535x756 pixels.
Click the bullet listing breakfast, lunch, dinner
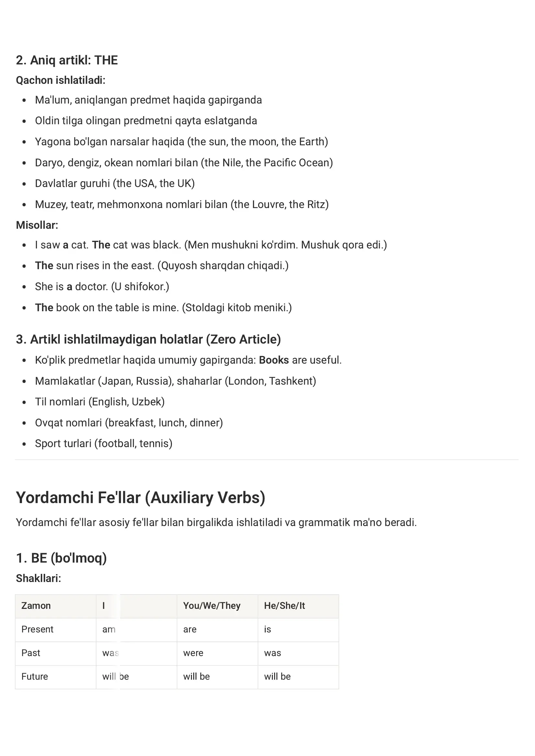(x=129, y=423)
